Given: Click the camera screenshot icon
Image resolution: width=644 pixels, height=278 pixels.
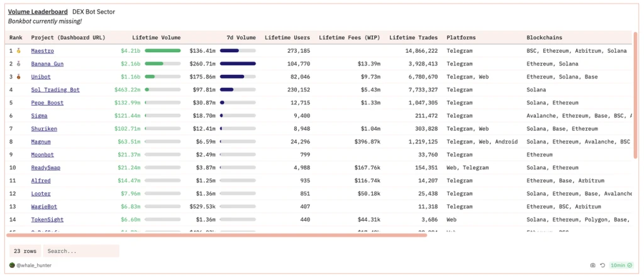Looking at the screenshot, I should [x=593, y=265].
